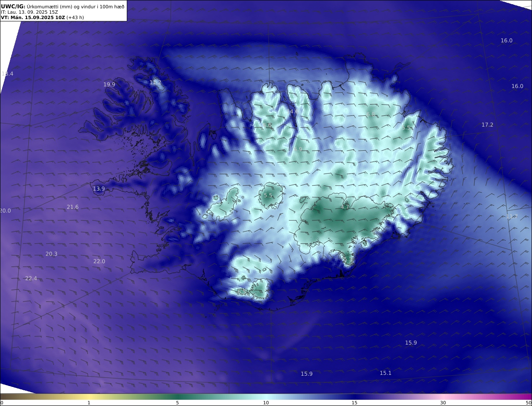This screenshot has height=406, width=532.
Task: Click the 15.1 value on the map
Action: 386,373
